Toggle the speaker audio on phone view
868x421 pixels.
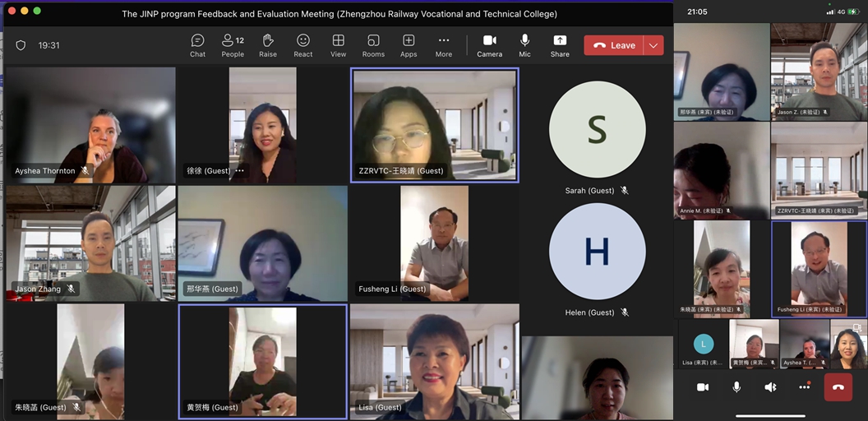click(x=770, y=387)
